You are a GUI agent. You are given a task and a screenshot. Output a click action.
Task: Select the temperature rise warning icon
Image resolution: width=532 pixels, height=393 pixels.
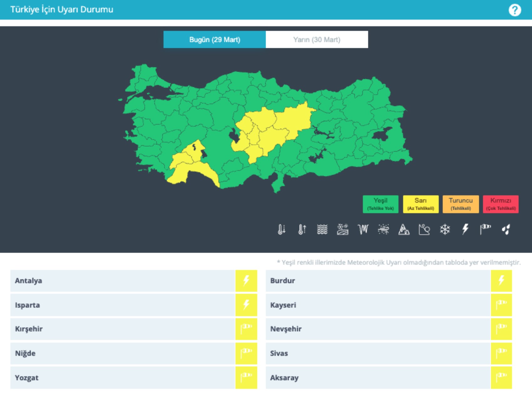coord(302,230)
